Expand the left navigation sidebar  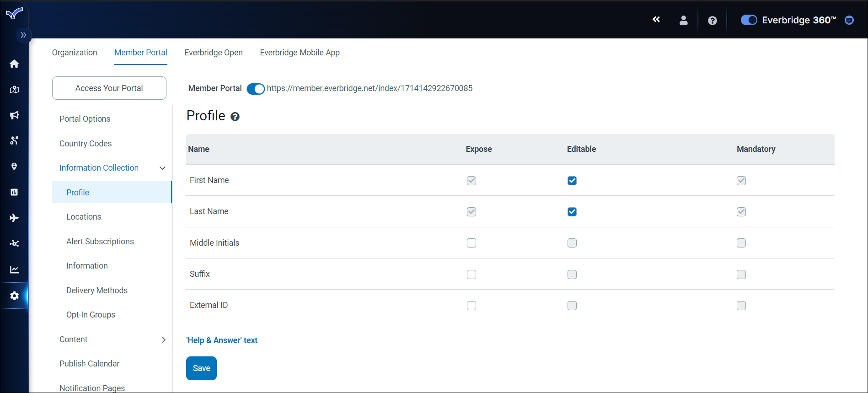pos(23,35)
